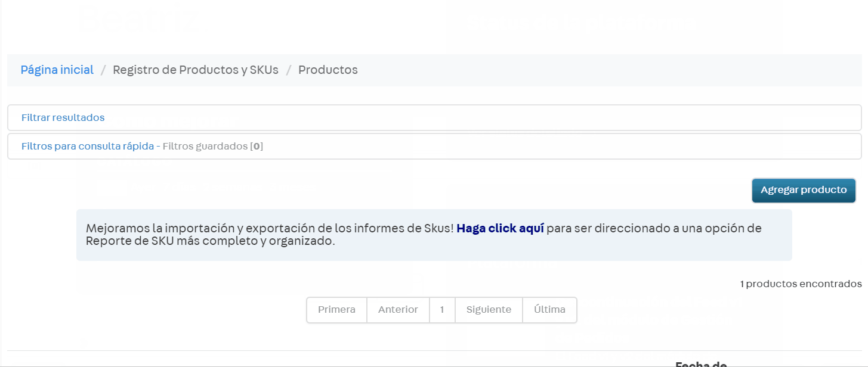Select Registro de Productos y SKUs in breadcrumb
This screenshot has width=868, height=367.
coord(196,70)
